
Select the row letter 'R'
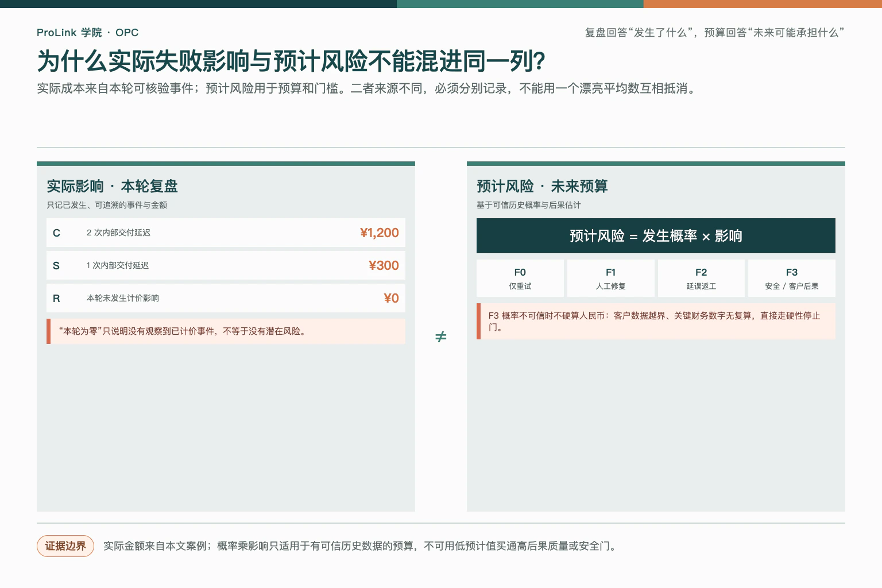(56, 299)
